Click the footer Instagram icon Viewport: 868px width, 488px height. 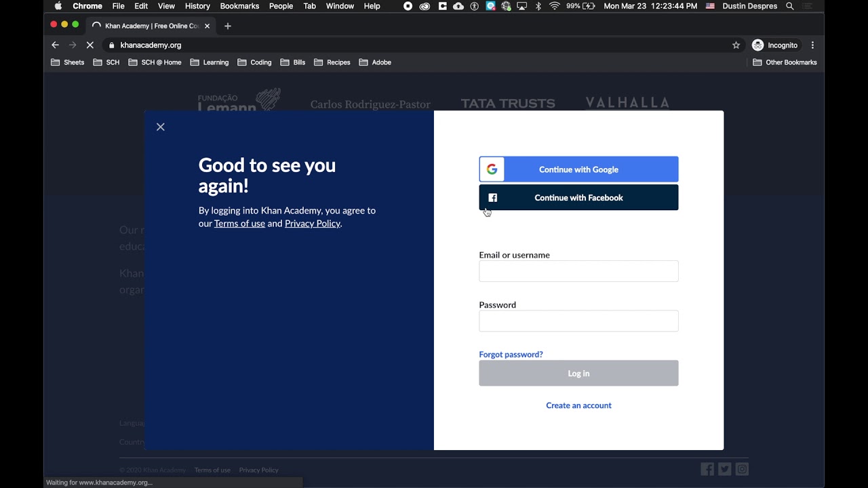point(742,469)
